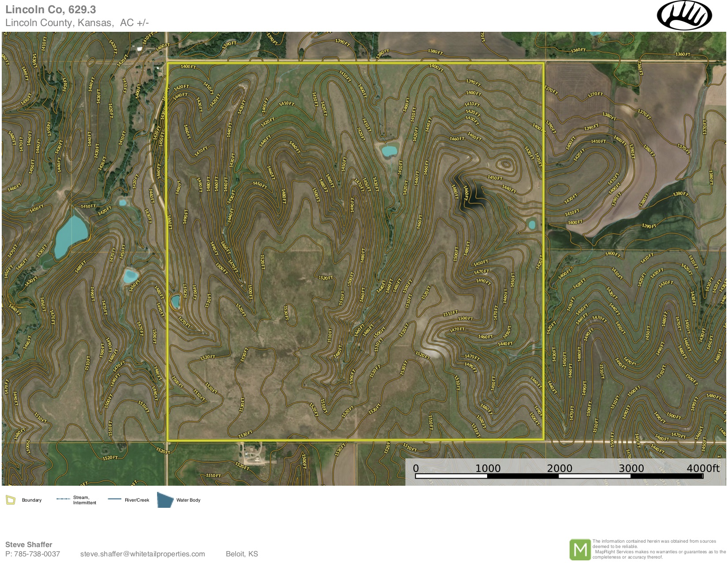
Task: Click the Beloit, KS location text
Action: pyautogui.click(x=242, y=554)
